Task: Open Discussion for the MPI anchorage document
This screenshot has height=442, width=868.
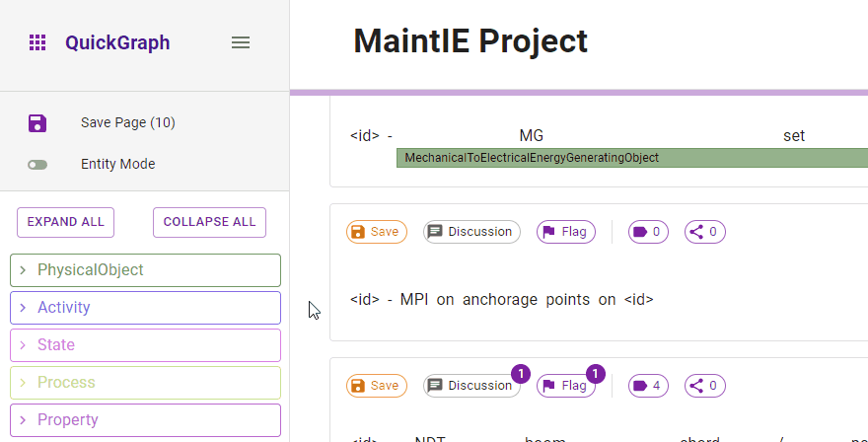Action: tap(471, 232)
